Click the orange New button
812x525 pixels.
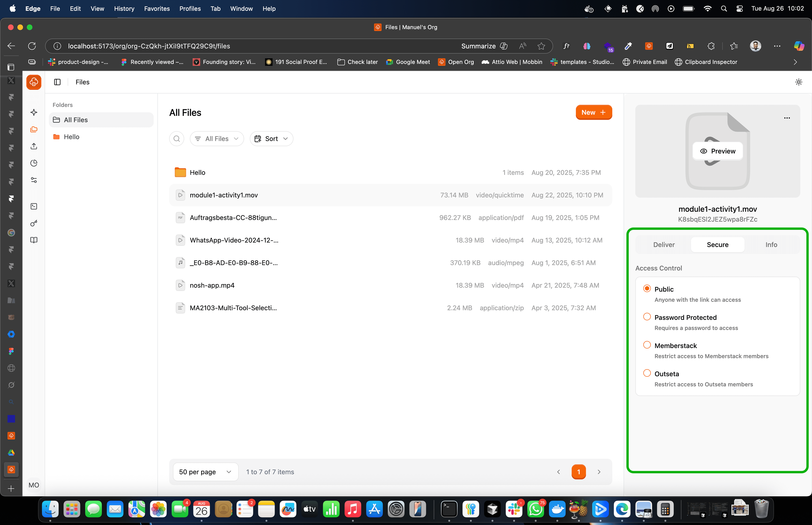click(x=594, y=112)
